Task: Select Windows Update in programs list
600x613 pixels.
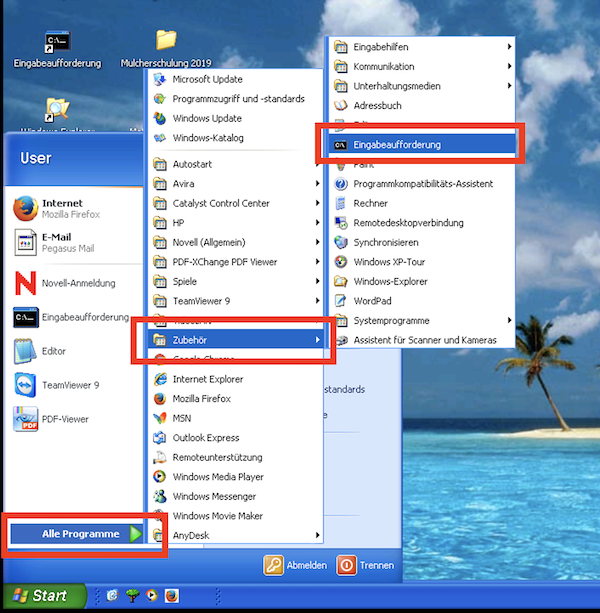Action: tap(207, 118)
